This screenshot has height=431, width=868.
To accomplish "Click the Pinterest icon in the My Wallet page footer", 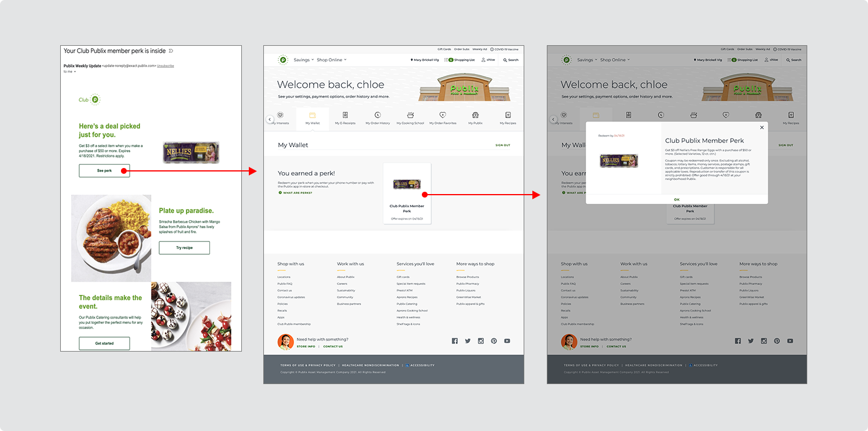I will (494, 341).
